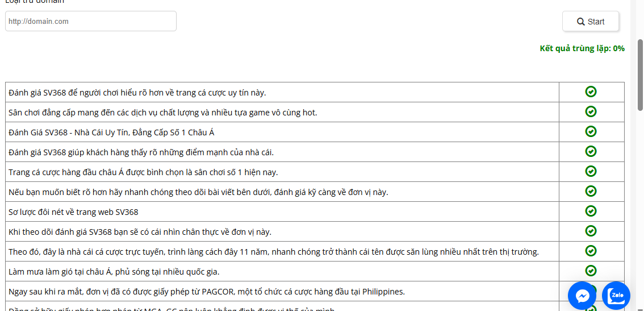The height and width of the screenshot is (311, 644).
Task: Click sentence "Trang cá cược hàng đầu châu Á"
Action: pos(143,172)
